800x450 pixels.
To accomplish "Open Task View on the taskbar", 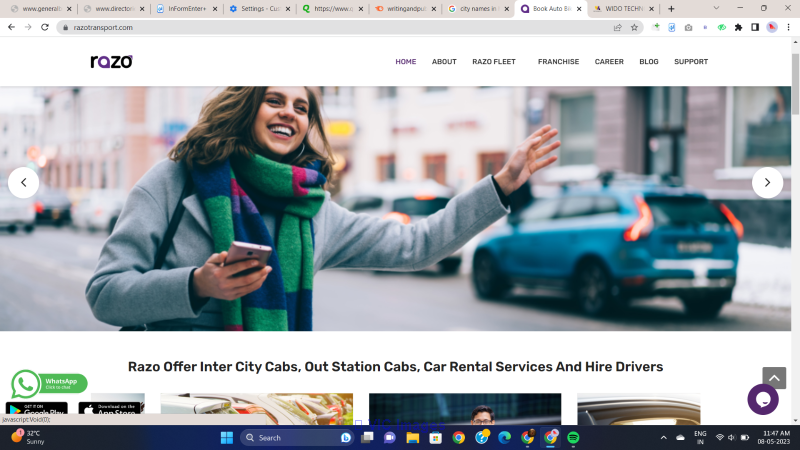I will pyautogui.click(x=367, y=438).
